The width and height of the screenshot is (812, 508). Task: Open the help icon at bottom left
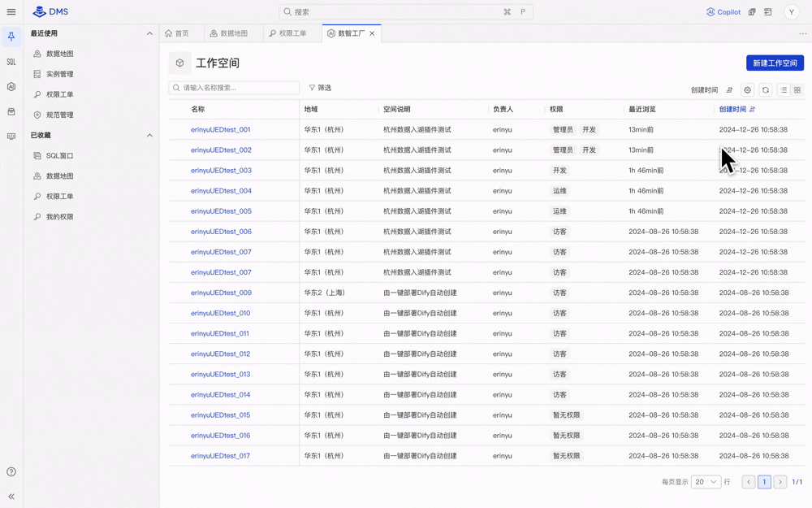(11, 471)
